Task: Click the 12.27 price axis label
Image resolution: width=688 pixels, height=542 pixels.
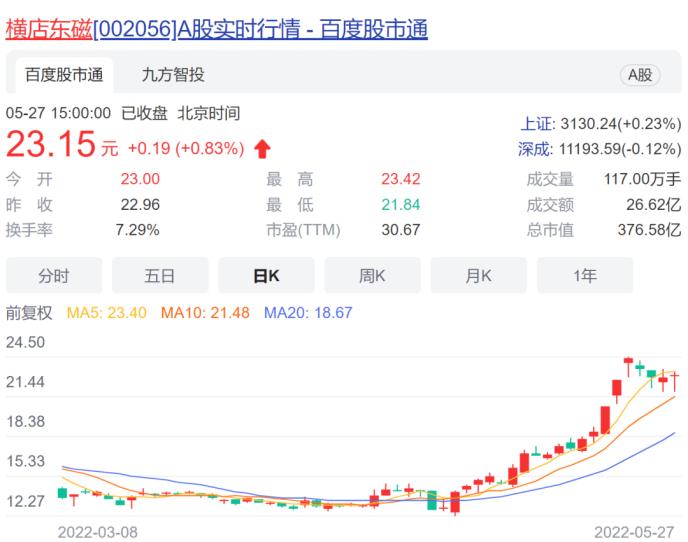Action: pyautogui.click(x=25, y=501)
